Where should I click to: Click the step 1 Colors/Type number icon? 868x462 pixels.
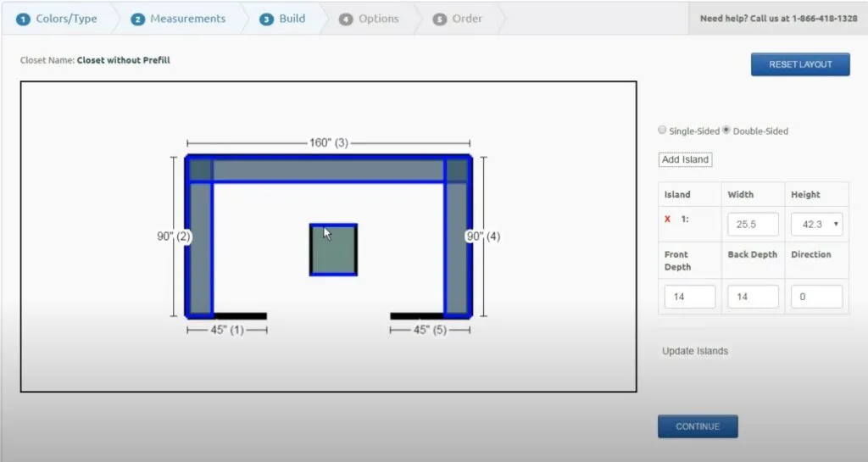point(24,19)
